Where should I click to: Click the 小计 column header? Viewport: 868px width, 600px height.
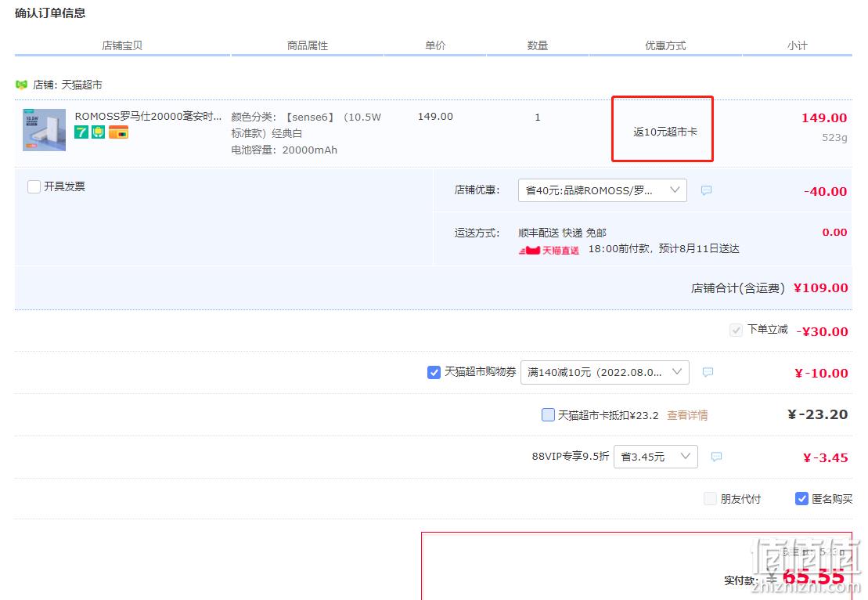click(x=797, y=45)
